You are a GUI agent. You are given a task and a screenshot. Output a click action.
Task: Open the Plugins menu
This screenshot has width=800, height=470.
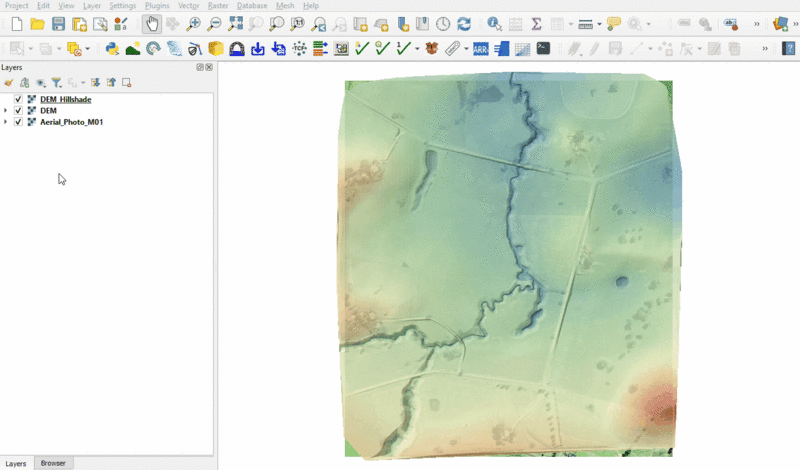coord(157,6)
